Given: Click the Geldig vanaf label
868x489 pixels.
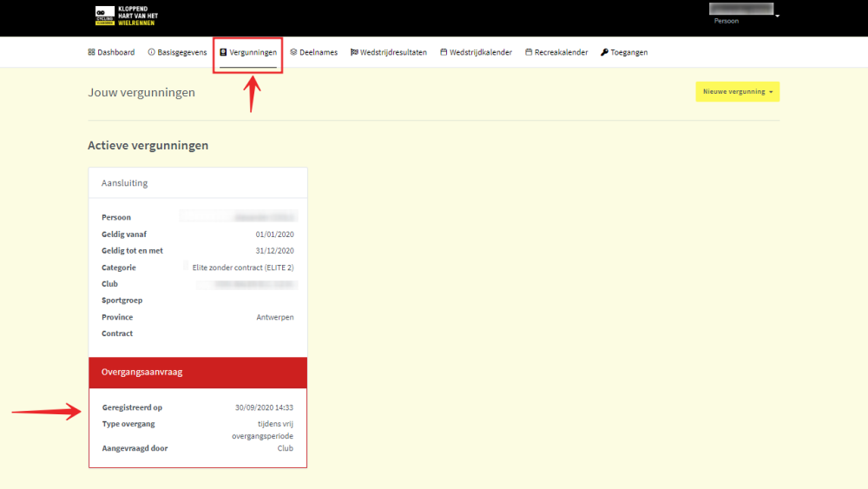Looking at the screenshot, I should click(124, 235).
